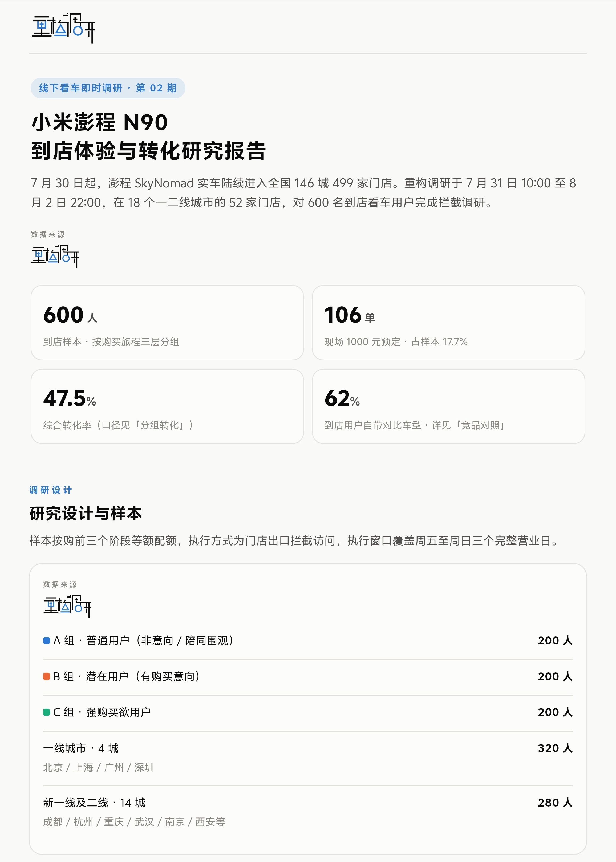The height and width of the screenshot is (862, 616).
Task: Select the 新一线及二线 14 城 row
Action: [x=308, y=812]
